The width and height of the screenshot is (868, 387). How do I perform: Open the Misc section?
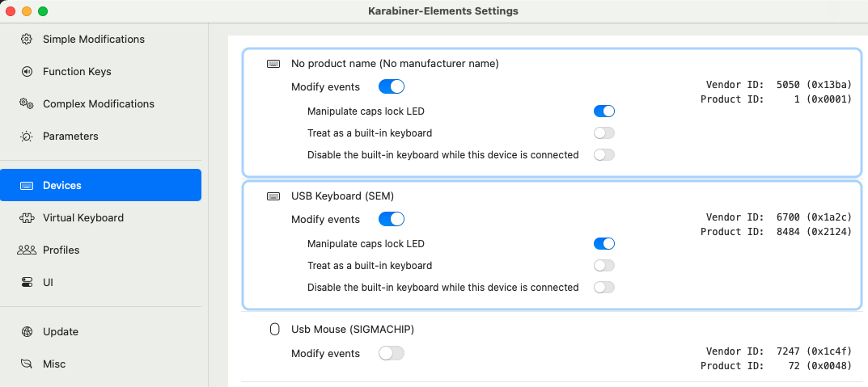(x=101, y=364)
